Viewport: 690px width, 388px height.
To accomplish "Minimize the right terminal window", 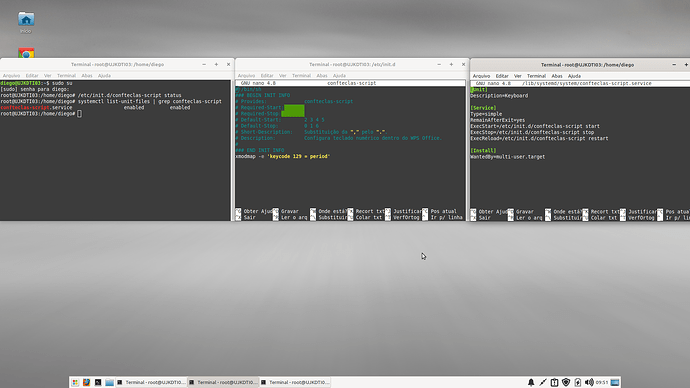I will tap(674, 65).
